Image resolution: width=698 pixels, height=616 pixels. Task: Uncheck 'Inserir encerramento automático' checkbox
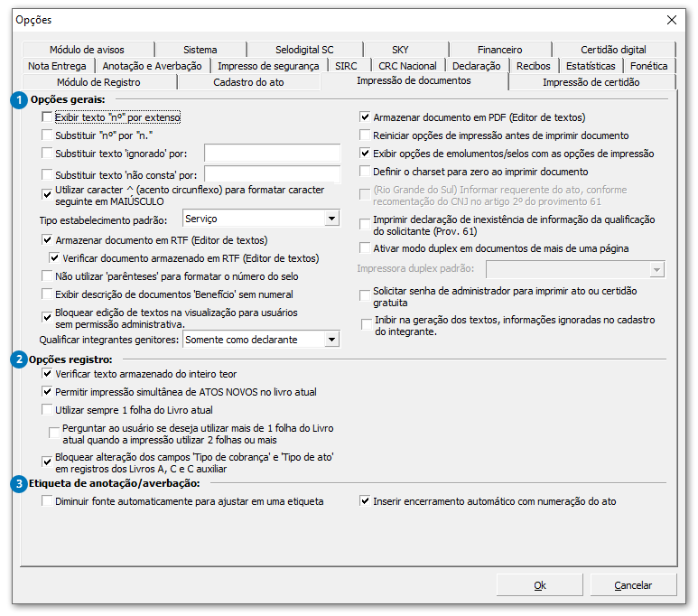pyautogui.click(x=365, y=501)
